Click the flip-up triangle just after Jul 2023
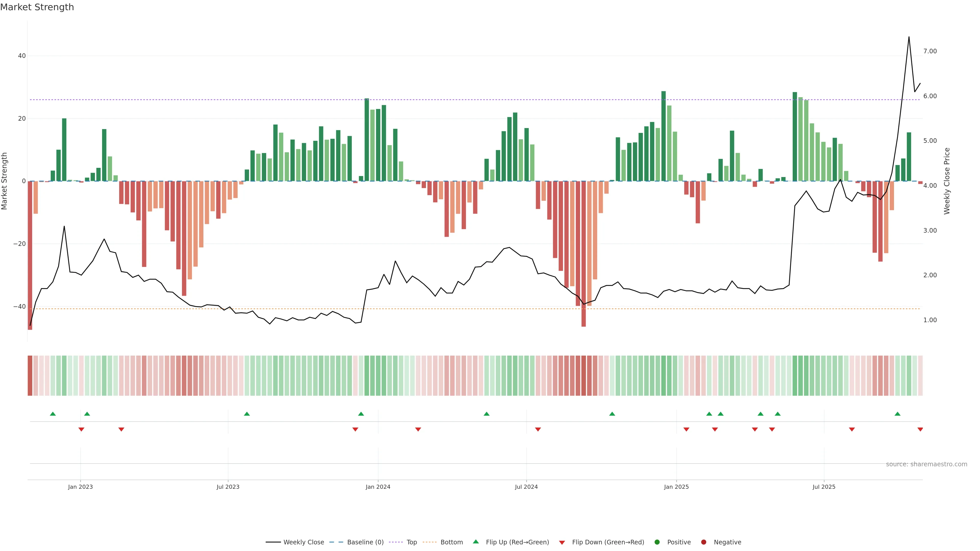 [247, 414]
